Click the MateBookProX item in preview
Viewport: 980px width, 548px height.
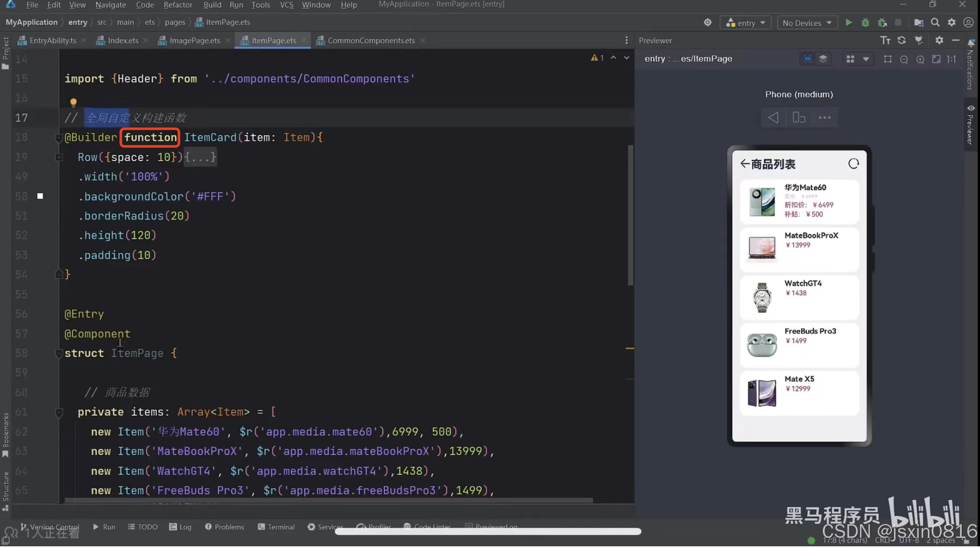799,249
